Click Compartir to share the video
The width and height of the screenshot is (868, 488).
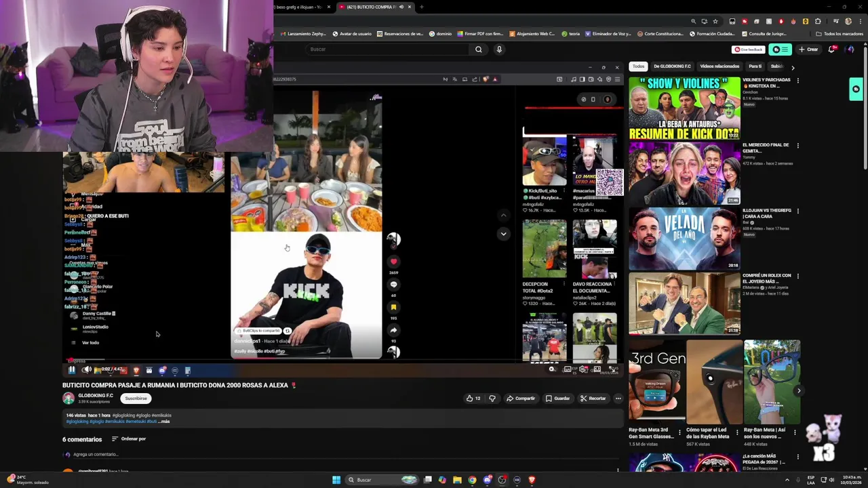(x=521, y=399)
